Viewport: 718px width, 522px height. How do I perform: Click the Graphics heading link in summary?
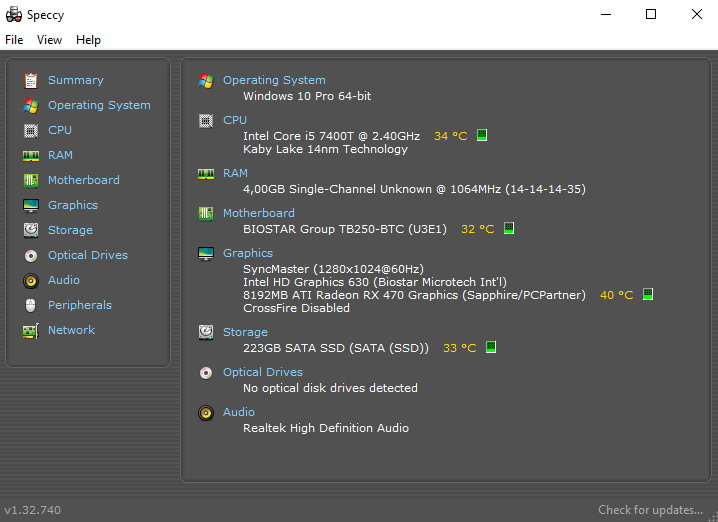point(248,253)
